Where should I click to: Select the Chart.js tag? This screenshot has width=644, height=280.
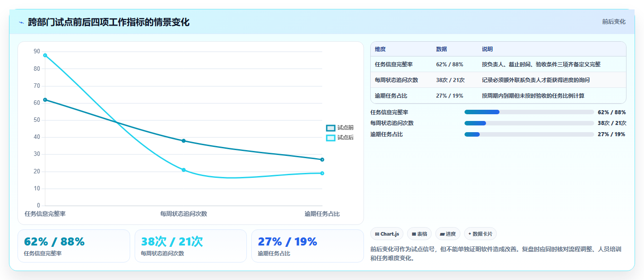click(x=387, y=234)
